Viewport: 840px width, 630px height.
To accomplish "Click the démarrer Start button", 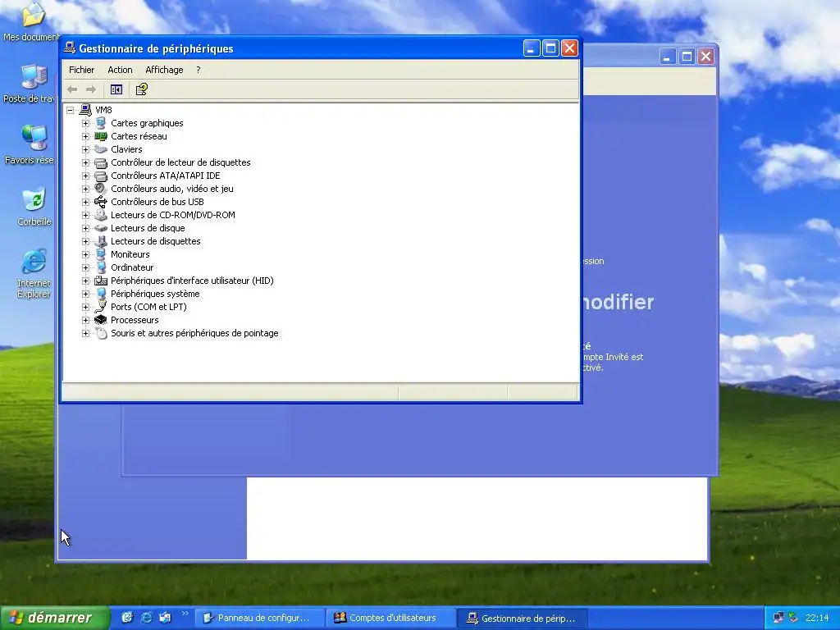I will click(x=55, y=618).
